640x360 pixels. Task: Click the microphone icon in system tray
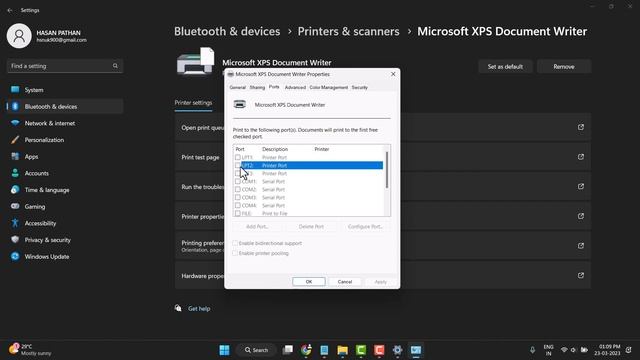click(x=532, y=350)
